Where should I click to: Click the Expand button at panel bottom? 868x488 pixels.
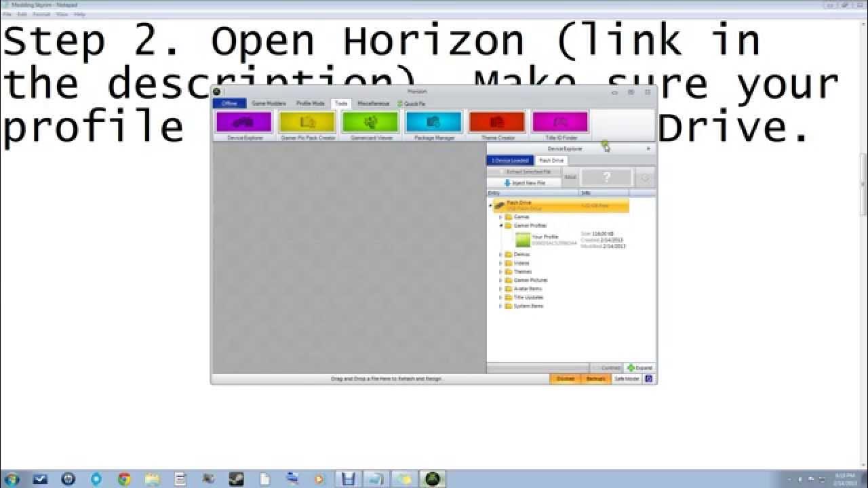click(x=639, y=368)
